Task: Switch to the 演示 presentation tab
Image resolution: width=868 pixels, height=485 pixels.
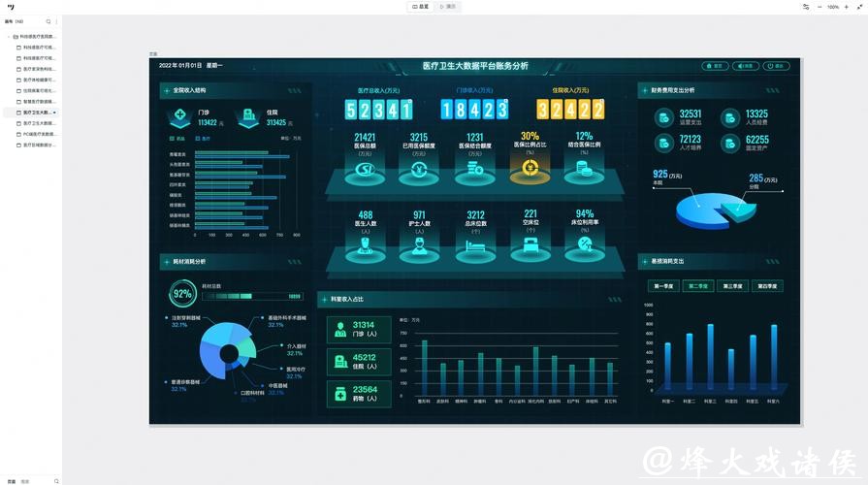Action: tap(447, 7)
